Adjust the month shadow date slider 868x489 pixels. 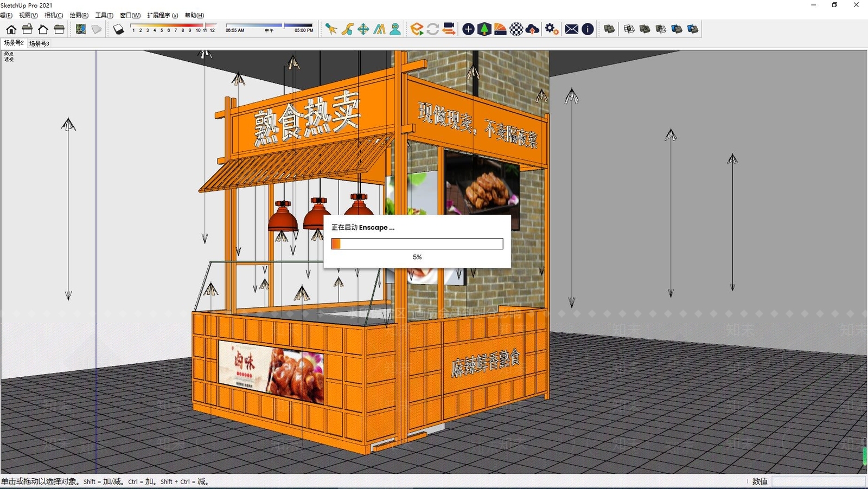173,28
